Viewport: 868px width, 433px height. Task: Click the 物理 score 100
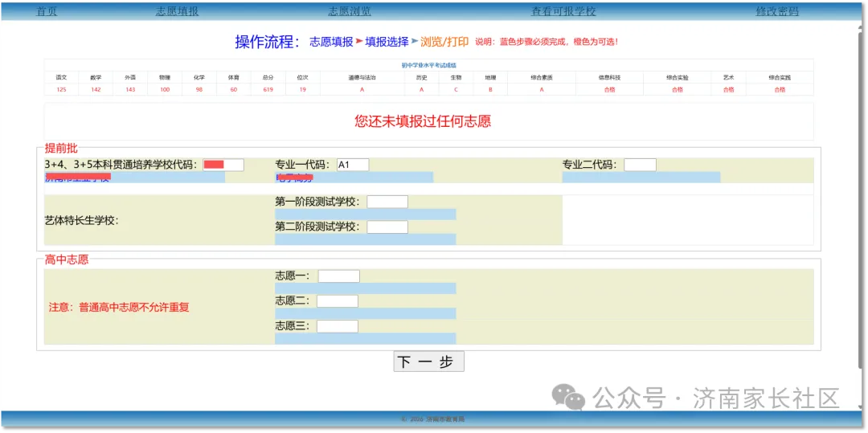(x=165, y=90)
